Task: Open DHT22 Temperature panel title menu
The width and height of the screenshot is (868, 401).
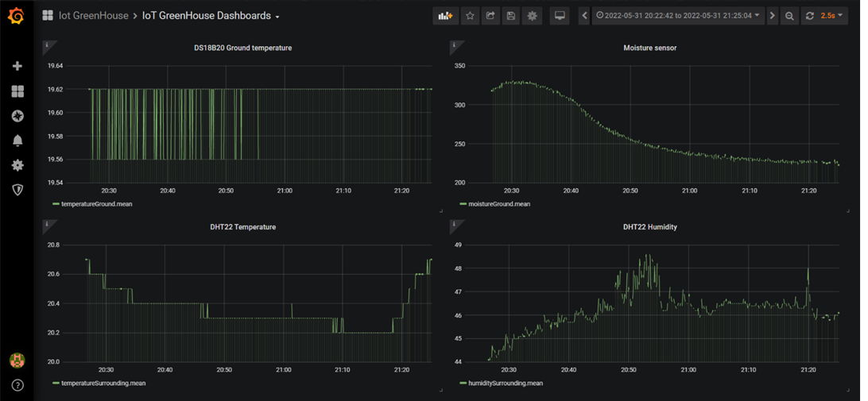Action: [242, 227]
